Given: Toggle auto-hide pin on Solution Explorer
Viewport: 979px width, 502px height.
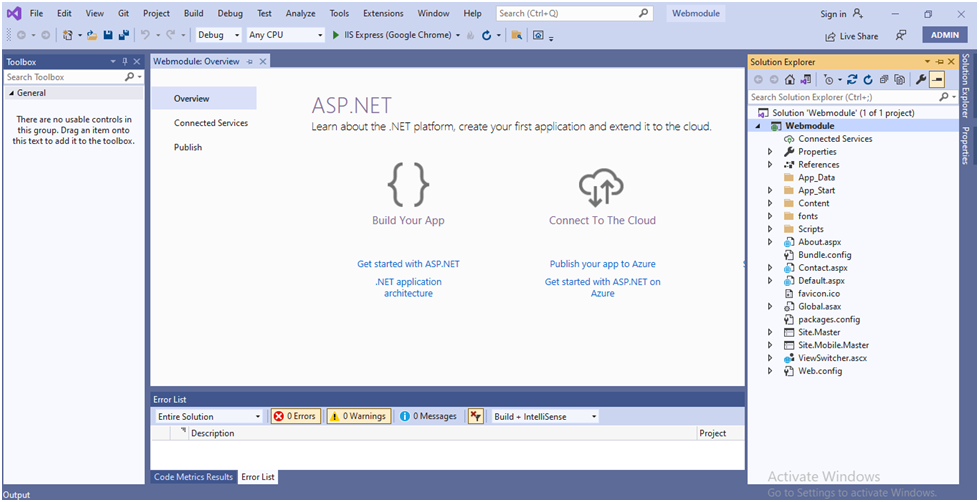Looking at the screenshot, I should pos(940,62).
